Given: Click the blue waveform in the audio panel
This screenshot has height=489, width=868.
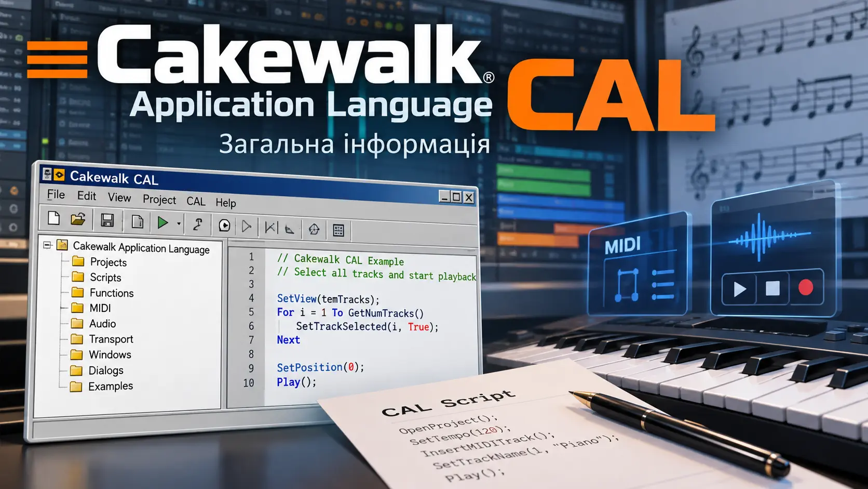Looking at the screenshot, I should pyautogui.click(x=768, y=237).
